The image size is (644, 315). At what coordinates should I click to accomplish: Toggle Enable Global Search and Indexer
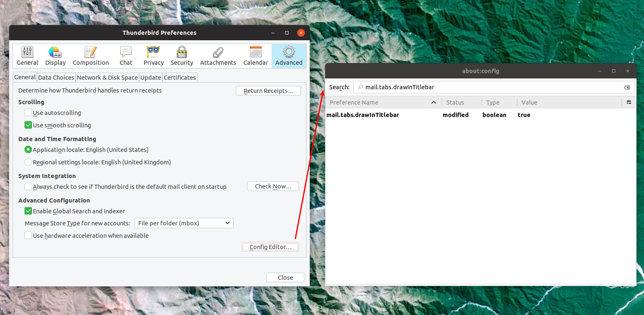pyautogui.click(x=28, y=211)
